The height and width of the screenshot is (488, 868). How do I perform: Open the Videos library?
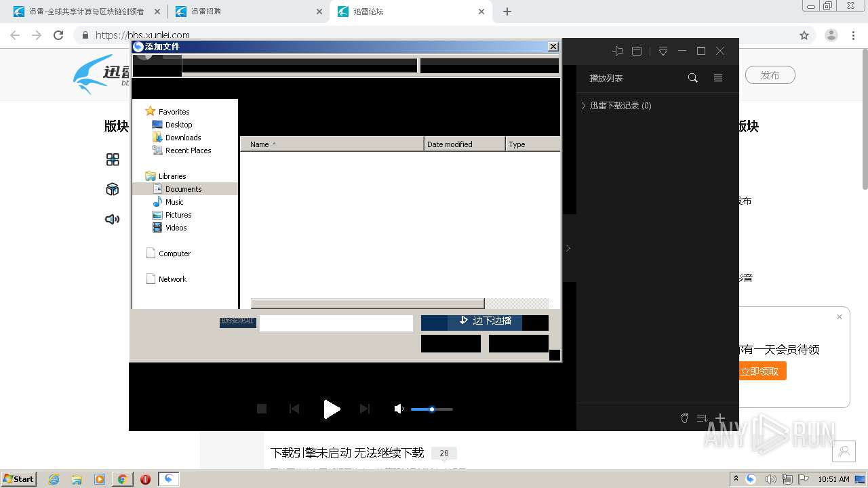point(176,228)
